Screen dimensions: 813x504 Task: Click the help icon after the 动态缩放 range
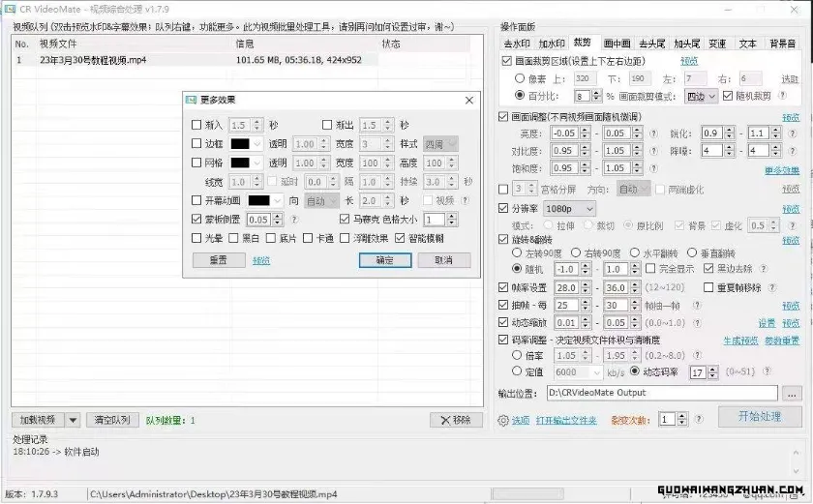(697, 323)
